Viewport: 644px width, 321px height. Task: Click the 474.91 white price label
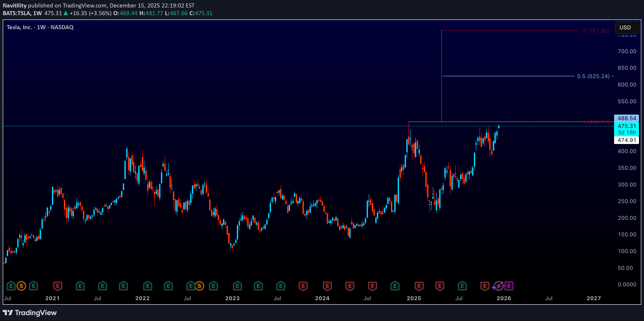[627, 140]
